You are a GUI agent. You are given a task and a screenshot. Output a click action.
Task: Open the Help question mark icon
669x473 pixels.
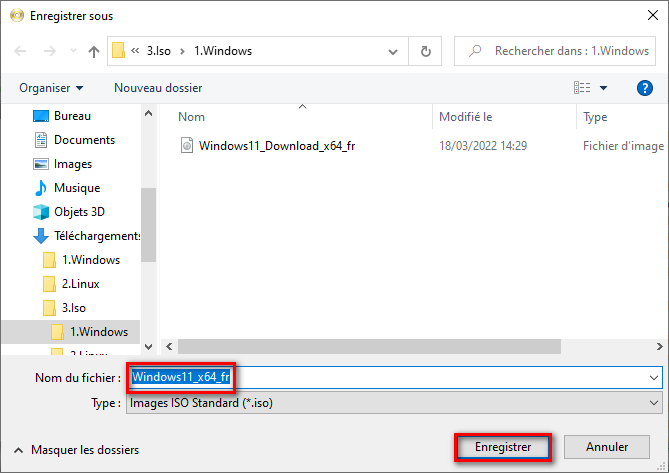pyautogui.click(x=645, y=88)
